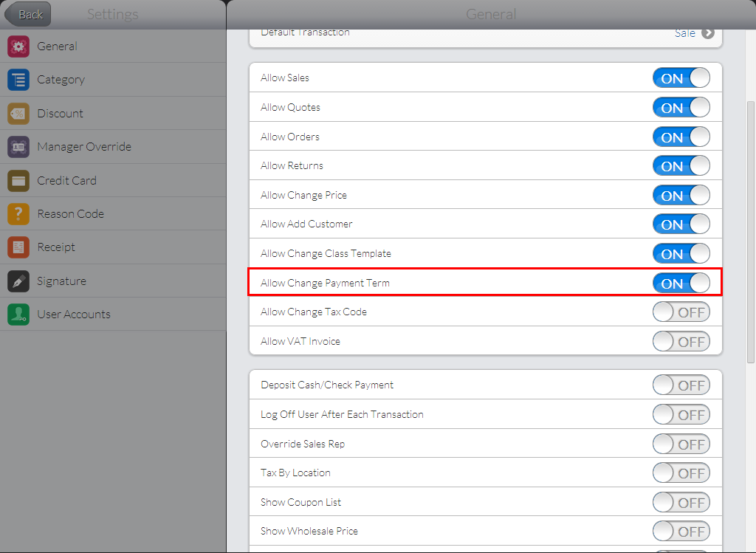
Task: Disable the Allow Orders switch
Action: (x=681, y=137)
